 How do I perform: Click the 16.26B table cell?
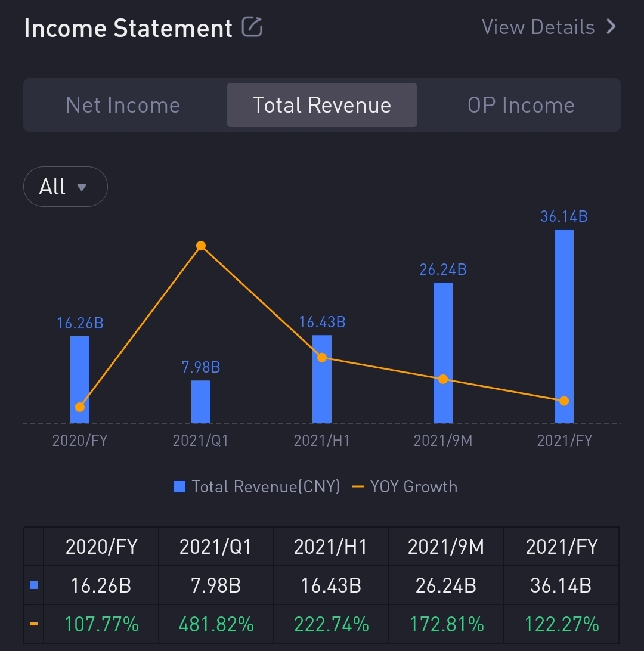pyautogui.click(x=101, y=585)
